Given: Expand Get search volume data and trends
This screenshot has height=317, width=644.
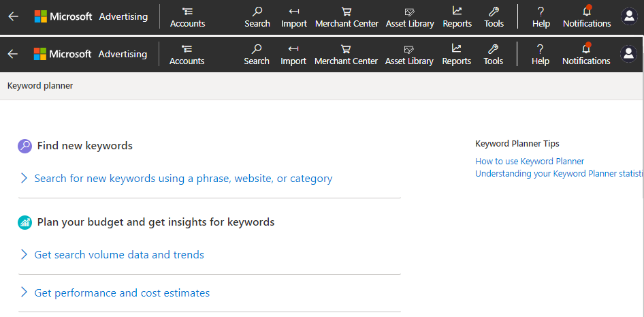Looking at the screenshot, I should coord(118,255).
